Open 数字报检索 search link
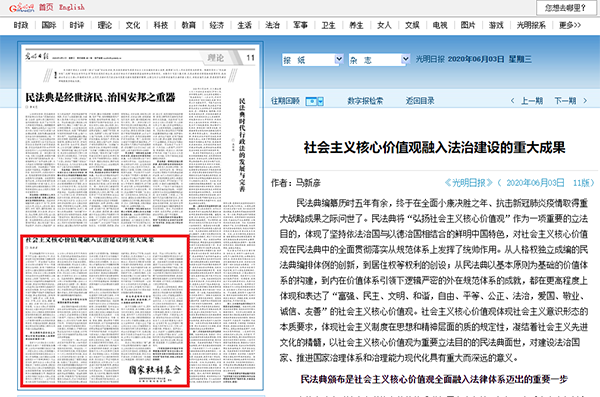This screenshot has height=397, width=600. click(x=365, y=101)
